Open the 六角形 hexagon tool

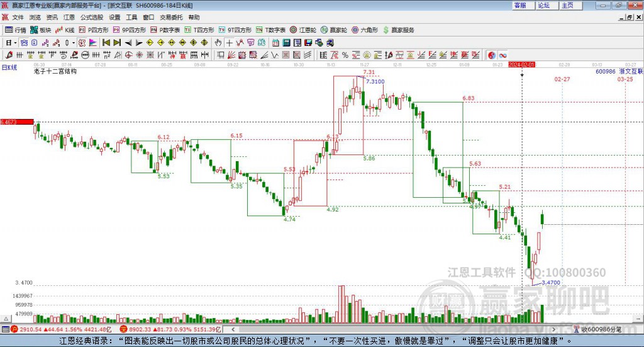(365, 30)
